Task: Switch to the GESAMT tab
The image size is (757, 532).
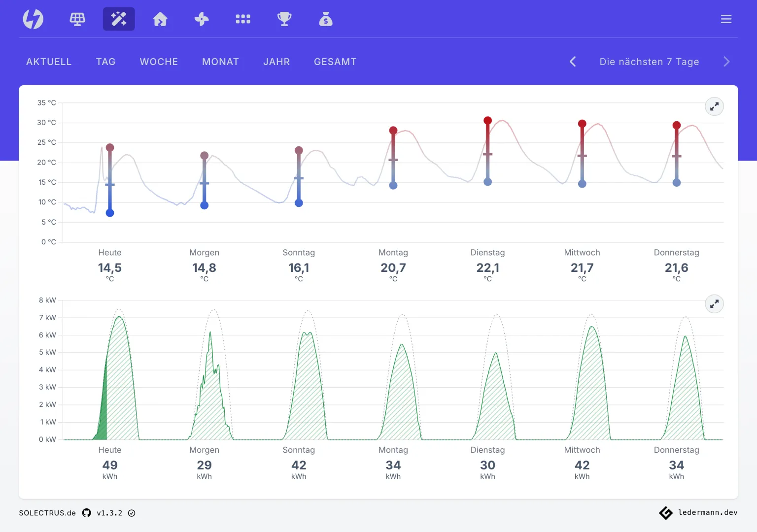Action: 335,62
